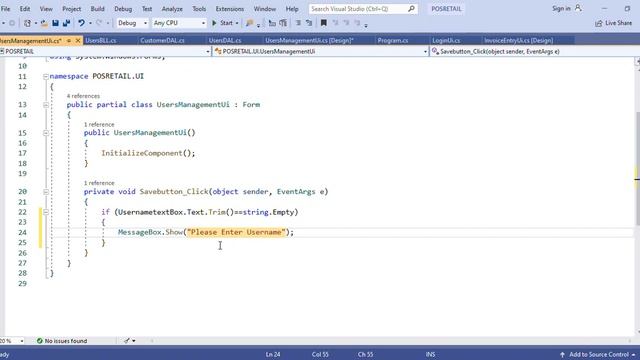Switch to UsersManagementUi.cs [Design] tab

tap(309, 40)
